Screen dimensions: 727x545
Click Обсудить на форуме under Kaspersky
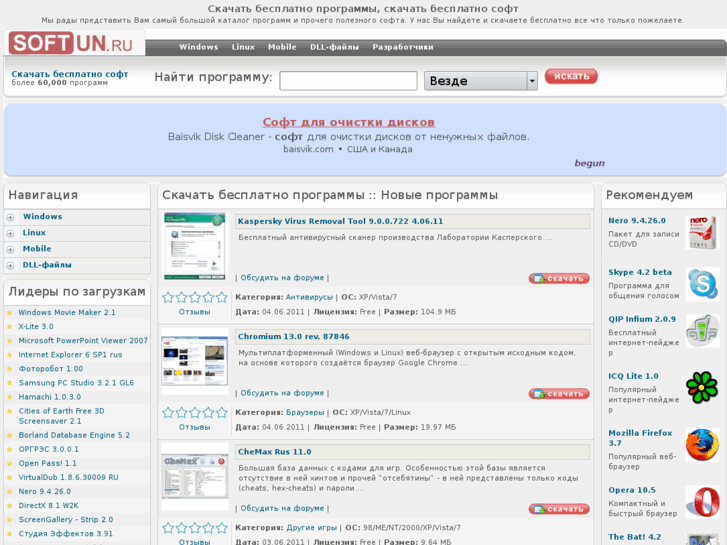point(282,277)
